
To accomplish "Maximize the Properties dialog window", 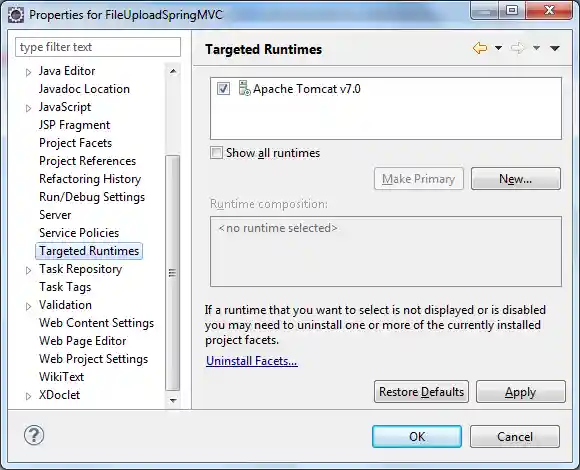I will coord(512,10).
